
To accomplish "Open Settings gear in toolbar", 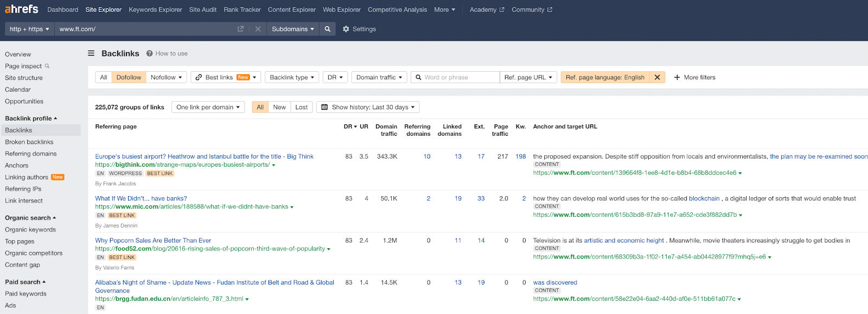I will 346,29.
